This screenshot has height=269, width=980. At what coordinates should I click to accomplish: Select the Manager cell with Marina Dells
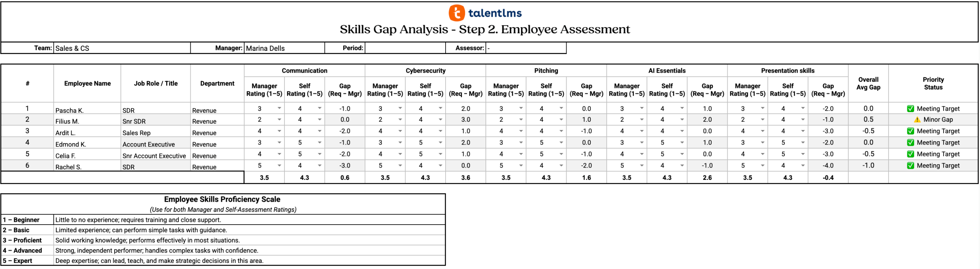tap(284, 48)
